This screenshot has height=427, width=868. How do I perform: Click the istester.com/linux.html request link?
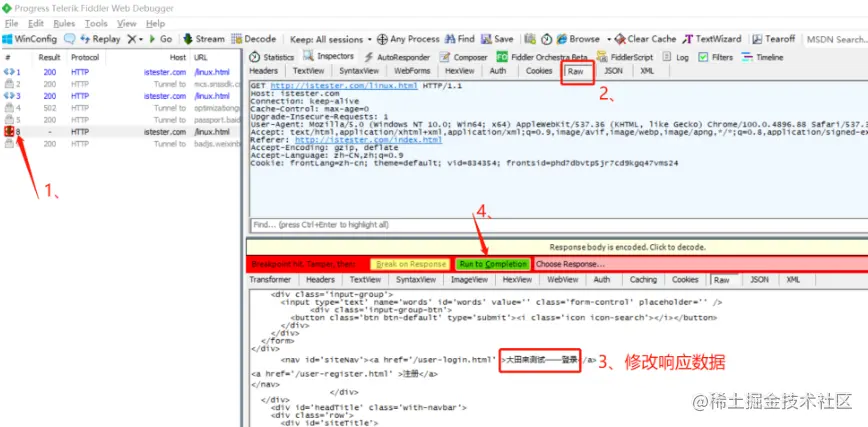pos(343,86)
